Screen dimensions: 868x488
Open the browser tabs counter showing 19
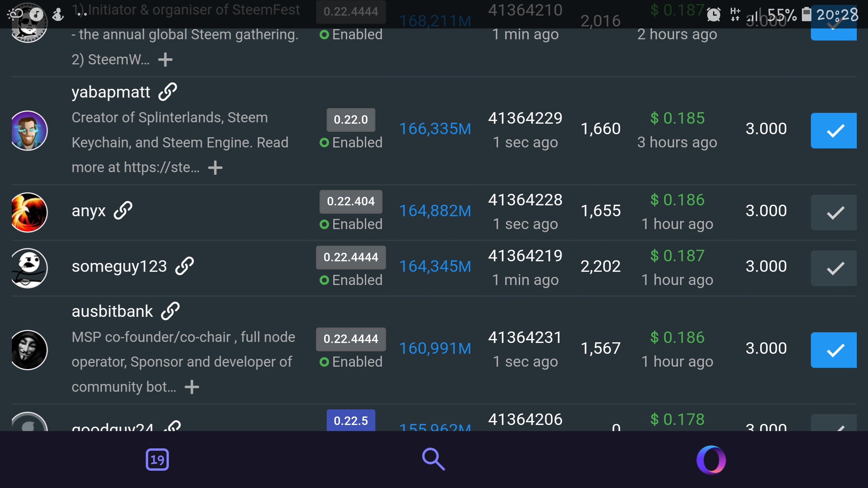(x=157, y=460)
